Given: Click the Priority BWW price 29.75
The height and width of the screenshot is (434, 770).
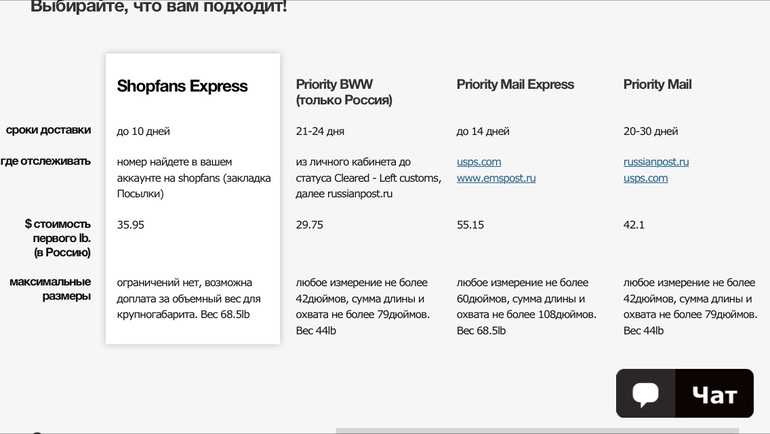Looking at the screenshot, I should (309, 225).
